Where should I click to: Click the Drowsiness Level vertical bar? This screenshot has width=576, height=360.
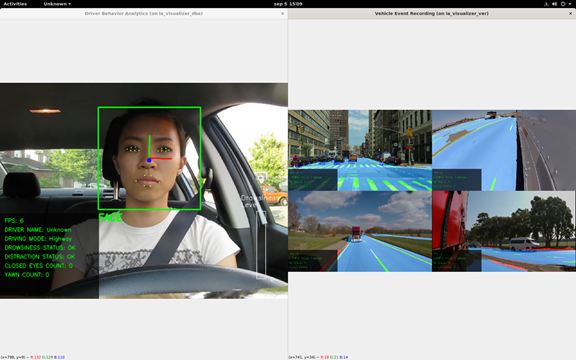tap(261, 245)
